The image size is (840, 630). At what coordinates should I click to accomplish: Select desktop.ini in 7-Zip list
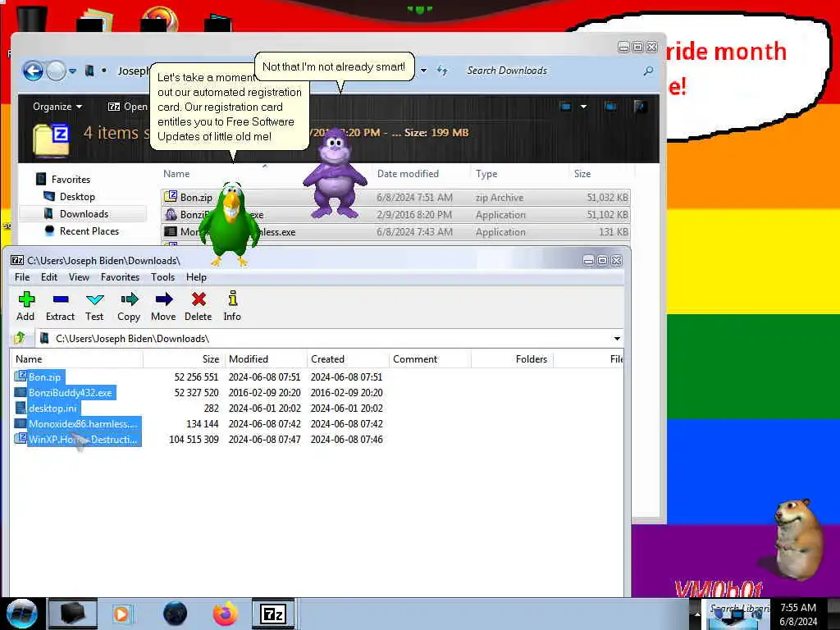point(52,409)
